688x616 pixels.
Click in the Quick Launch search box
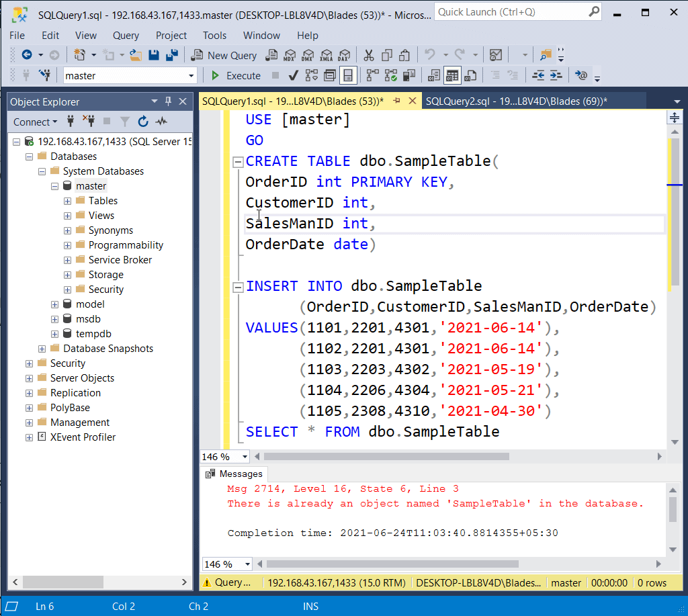tap(511, 11)
